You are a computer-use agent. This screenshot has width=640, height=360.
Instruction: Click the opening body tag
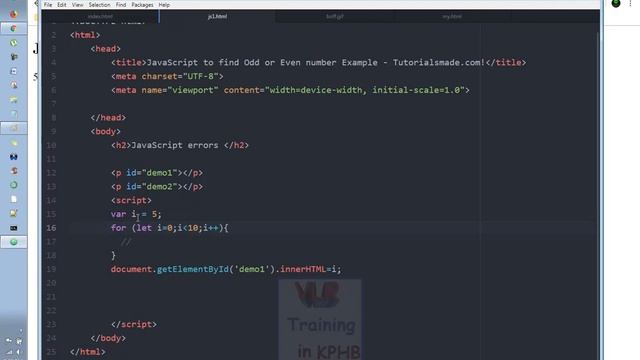(106, 131)
